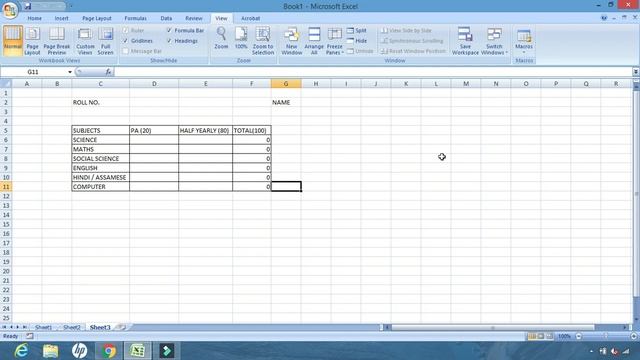Click the vertical scrollbar thumb
The height and width of the screenshot is (360, 640).
click(636, 194)
